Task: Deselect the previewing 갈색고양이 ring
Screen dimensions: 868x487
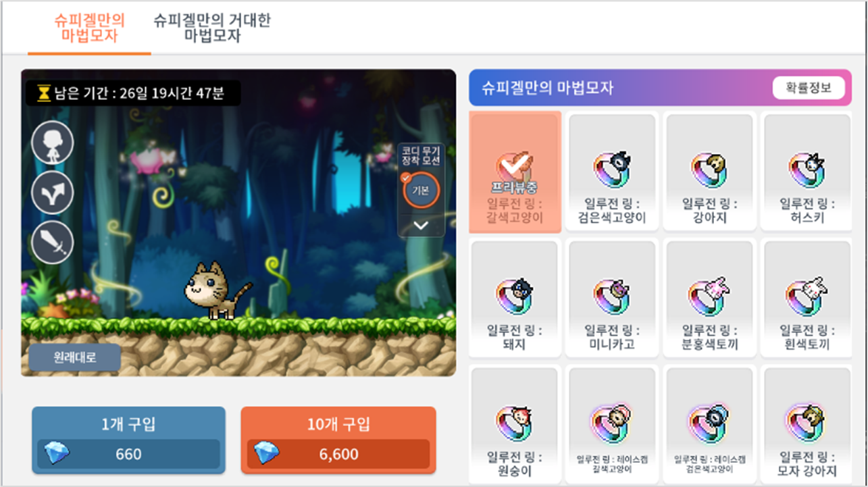Action: [x=515, y=172]
